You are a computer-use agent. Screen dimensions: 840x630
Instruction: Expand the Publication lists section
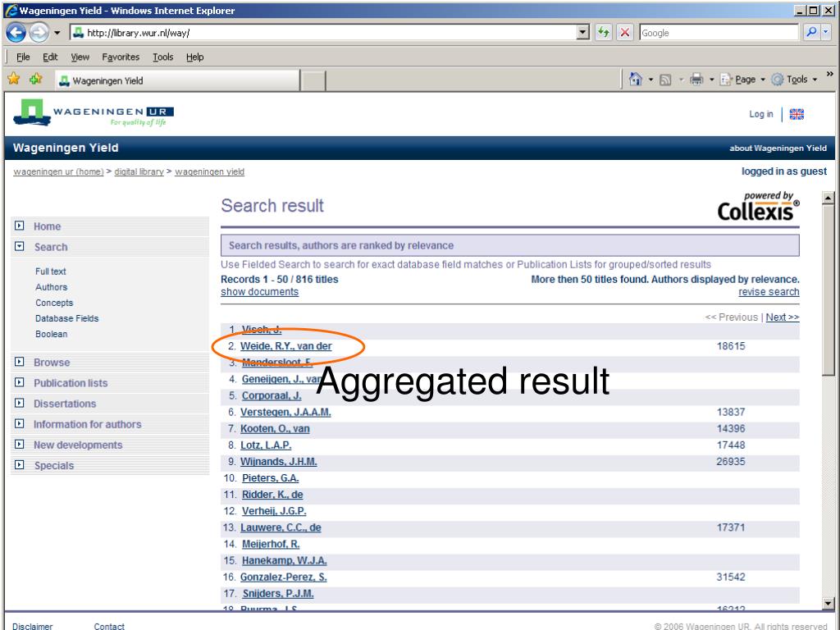(x=20, y=382)
